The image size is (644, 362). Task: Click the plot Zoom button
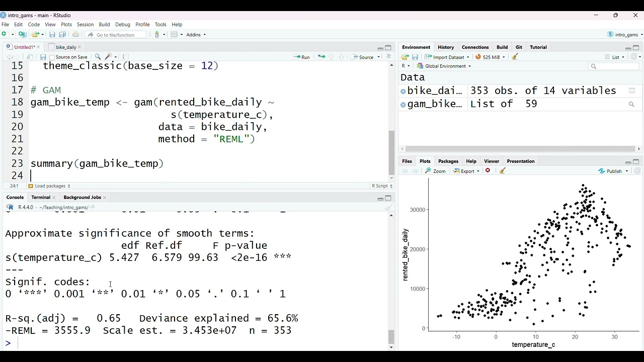click(x=436, y=171)
